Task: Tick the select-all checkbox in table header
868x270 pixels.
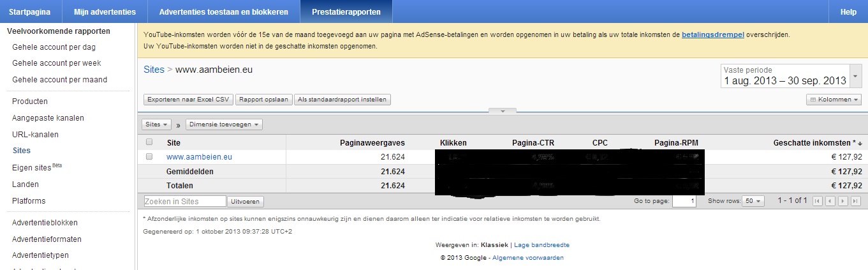Action: 149,142
